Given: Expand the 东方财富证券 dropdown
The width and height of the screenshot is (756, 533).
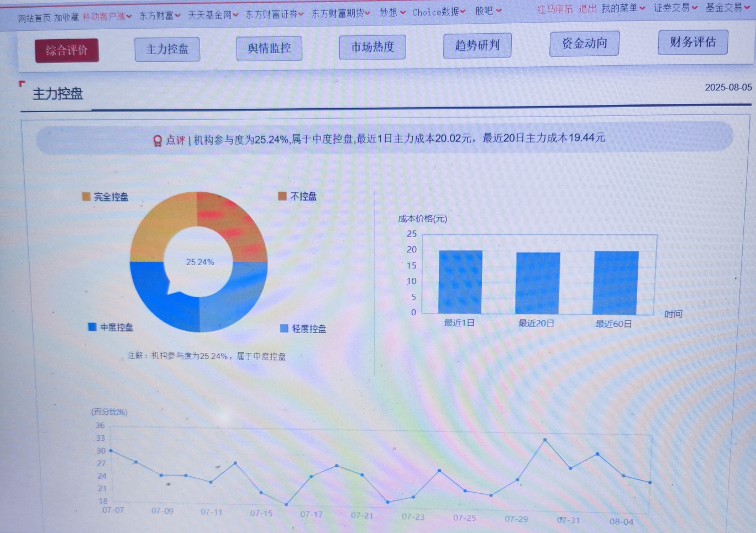Looking at the screenshot, I should click(275, 14).
